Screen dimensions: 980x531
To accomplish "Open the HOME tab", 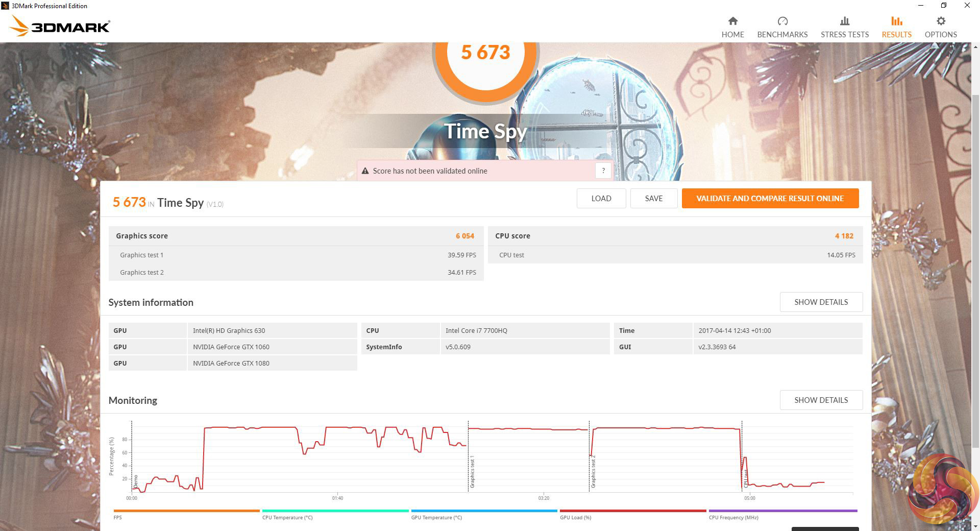I will point(732,27).
